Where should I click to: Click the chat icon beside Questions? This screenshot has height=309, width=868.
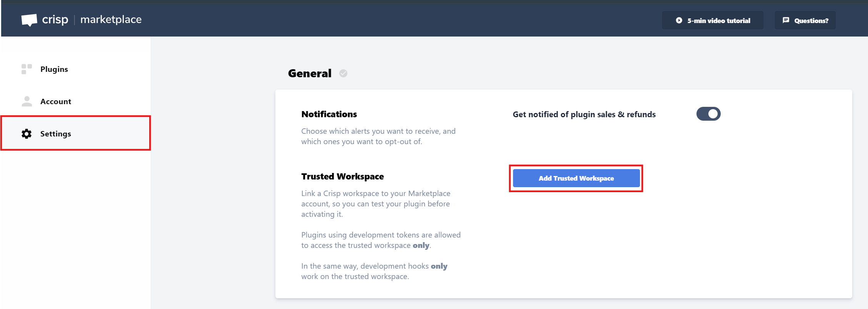[786, 20]
